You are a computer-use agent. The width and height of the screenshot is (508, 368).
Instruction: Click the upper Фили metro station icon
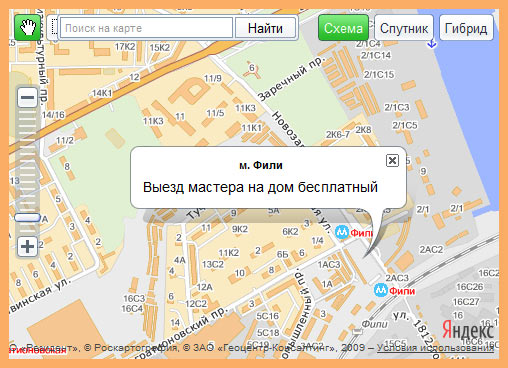point(342,232)
